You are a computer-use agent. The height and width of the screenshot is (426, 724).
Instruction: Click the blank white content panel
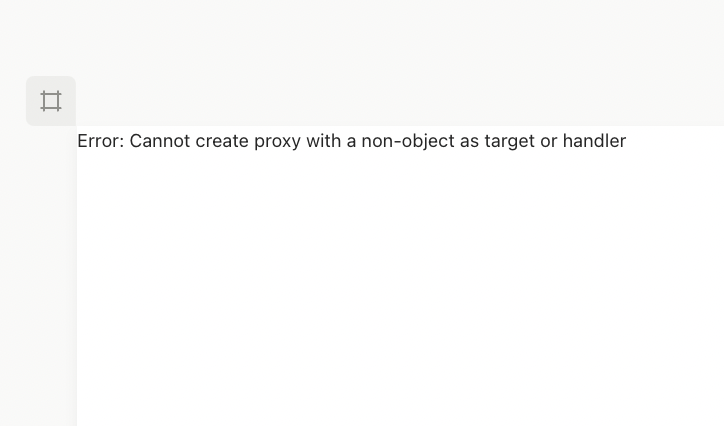[x=400, y=290]
